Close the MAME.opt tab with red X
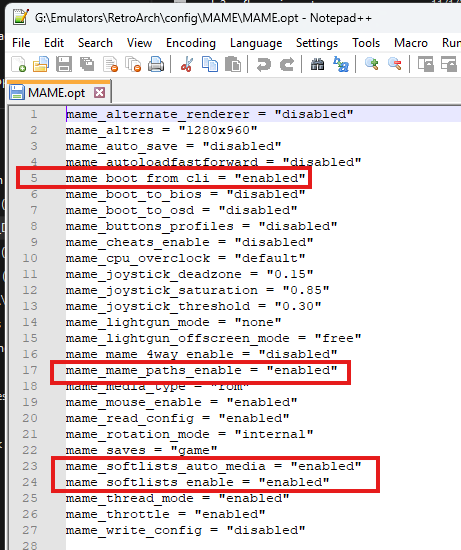Image resolution: width=461 pixels, height=550 pixels. [x=100, y=93]
